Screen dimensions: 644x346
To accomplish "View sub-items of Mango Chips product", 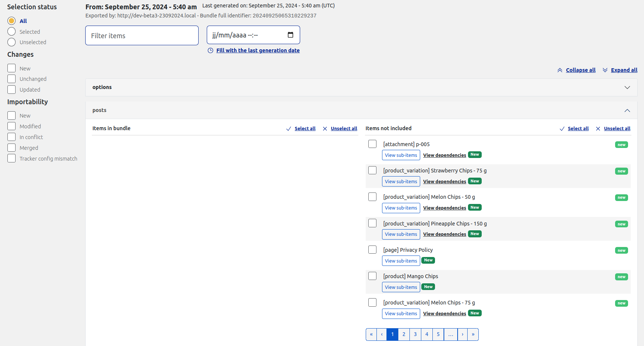I will coord(401,287).
